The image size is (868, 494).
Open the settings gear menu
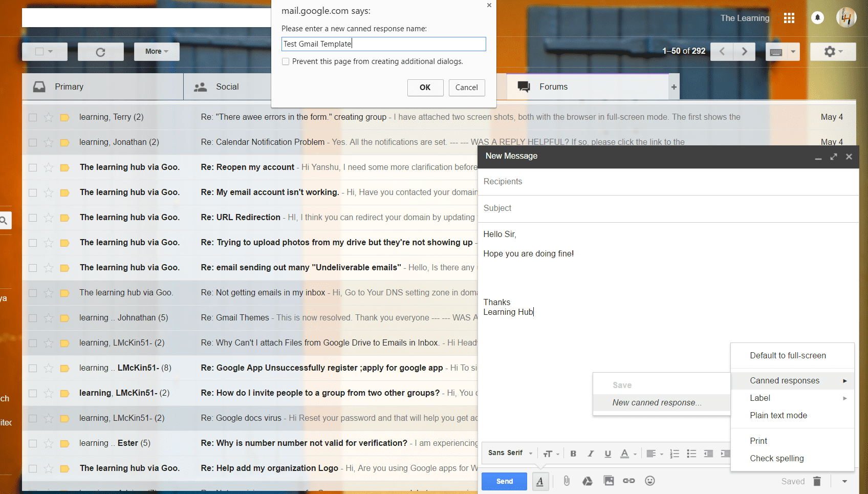tap(833, 51)
